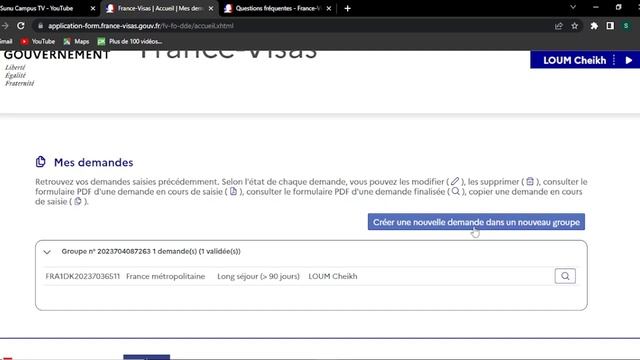Open the YouTube bookmark
Image resolution: width=640 pixels, height=360 pixels.
pyautogui.click(x=38, y=41)
